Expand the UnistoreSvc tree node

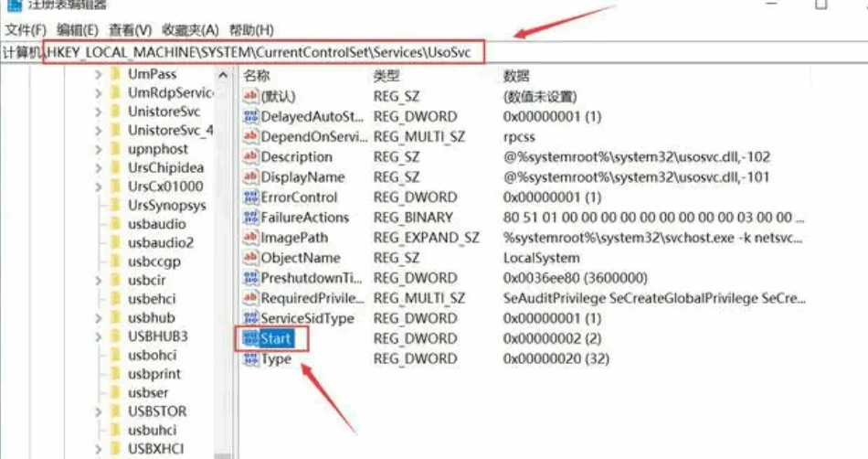tap(99, 112)
